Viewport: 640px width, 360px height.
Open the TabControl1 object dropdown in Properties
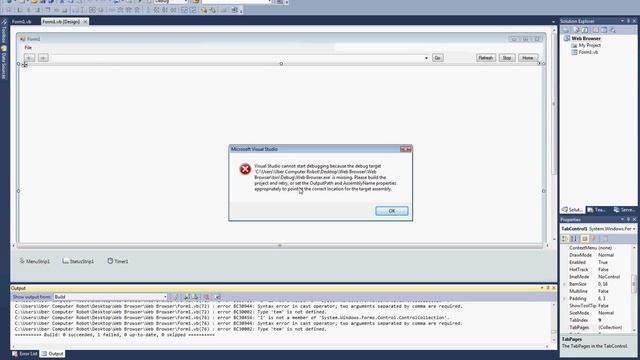634,229
